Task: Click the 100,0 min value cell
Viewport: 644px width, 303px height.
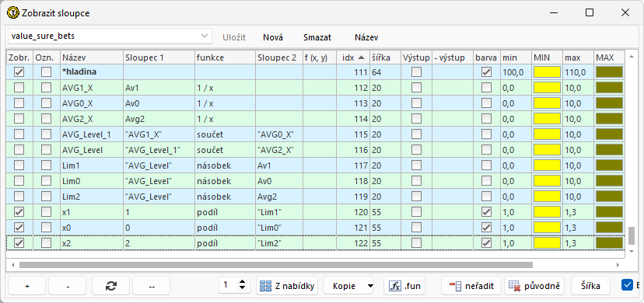Action: (516, 72)
